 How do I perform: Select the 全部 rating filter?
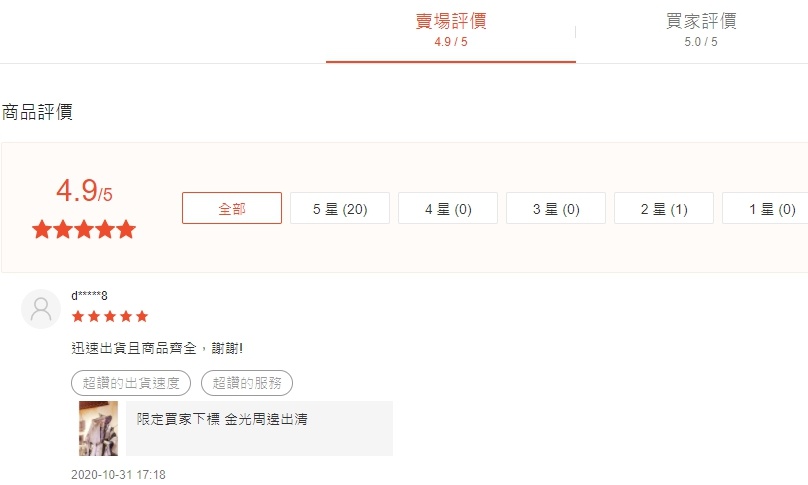232,208
